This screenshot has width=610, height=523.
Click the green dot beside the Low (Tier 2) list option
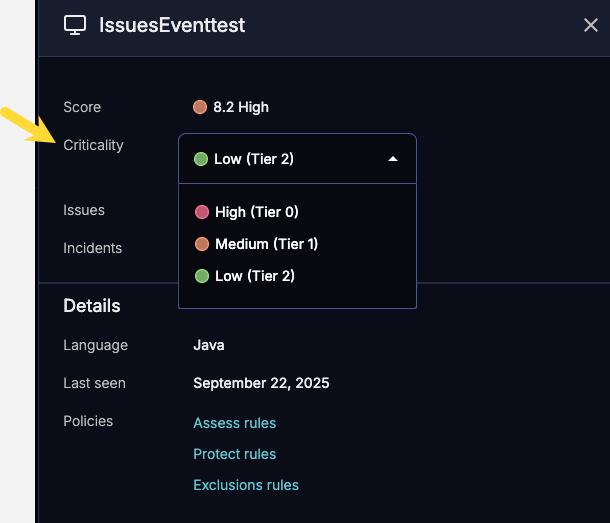point(201,276)
